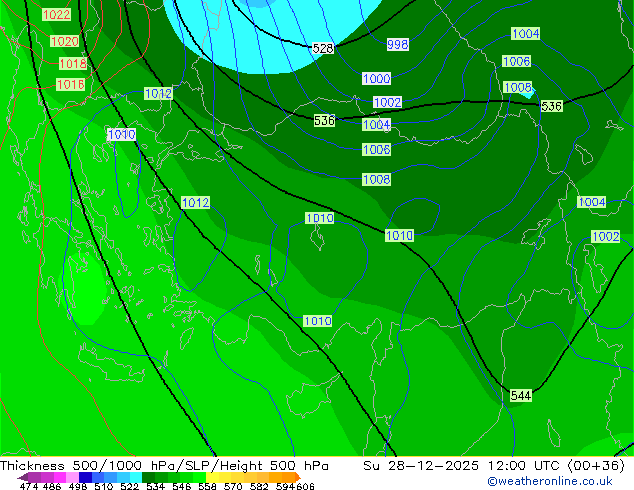Image resolution: width=634 pixels, height=490 pixels.
Task: Pick the 528 height contour label
Action: click(x=323, y=49)
